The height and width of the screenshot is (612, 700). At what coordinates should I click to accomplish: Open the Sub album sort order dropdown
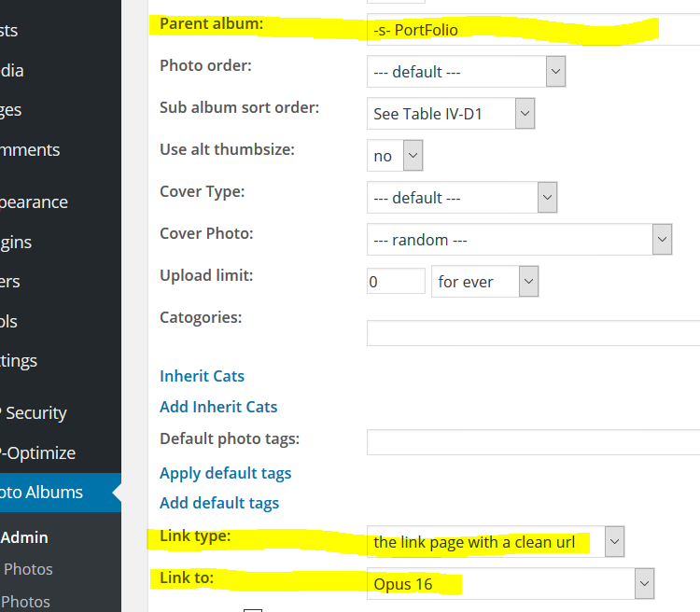point(450,114)
